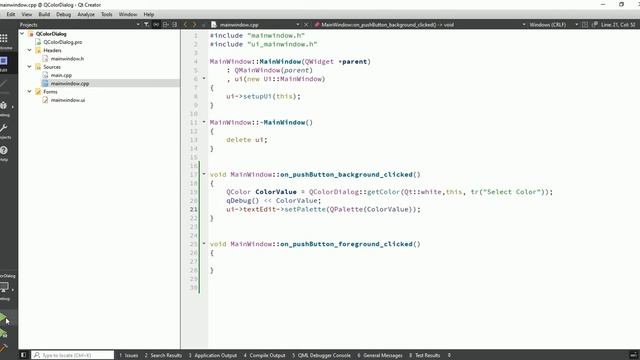Open the Tools menu

(x=107, y=14)
